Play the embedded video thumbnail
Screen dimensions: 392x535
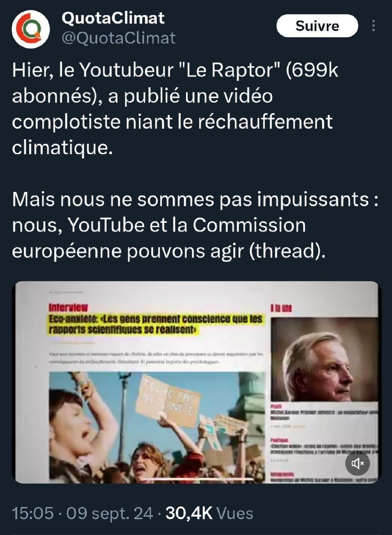coord(196,382)
